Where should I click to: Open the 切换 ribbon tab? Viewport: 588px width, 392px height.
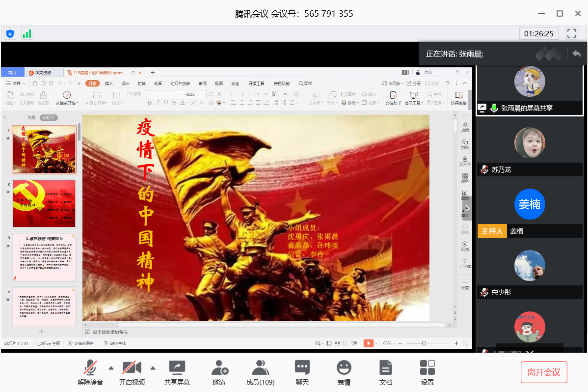pos(142,84)
